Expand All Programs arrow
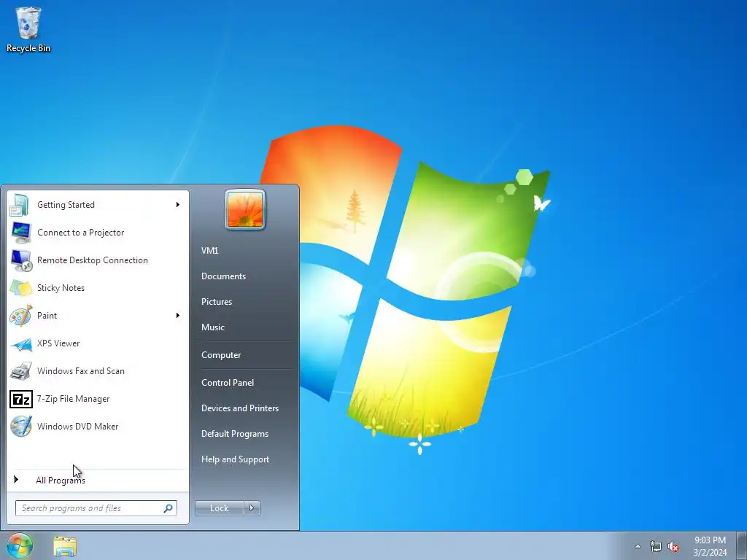The width and height of the screenshot is (747, 560). coord(16,480)
